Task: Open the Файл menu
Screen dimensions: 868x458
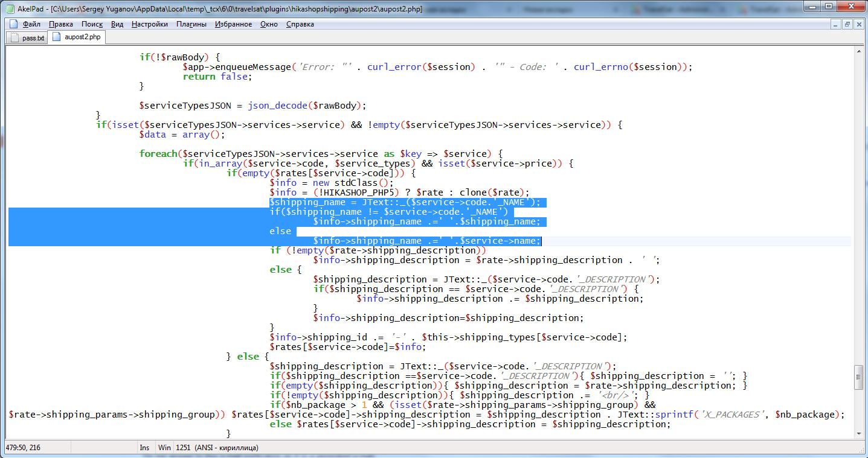Action: coord(31,24)
